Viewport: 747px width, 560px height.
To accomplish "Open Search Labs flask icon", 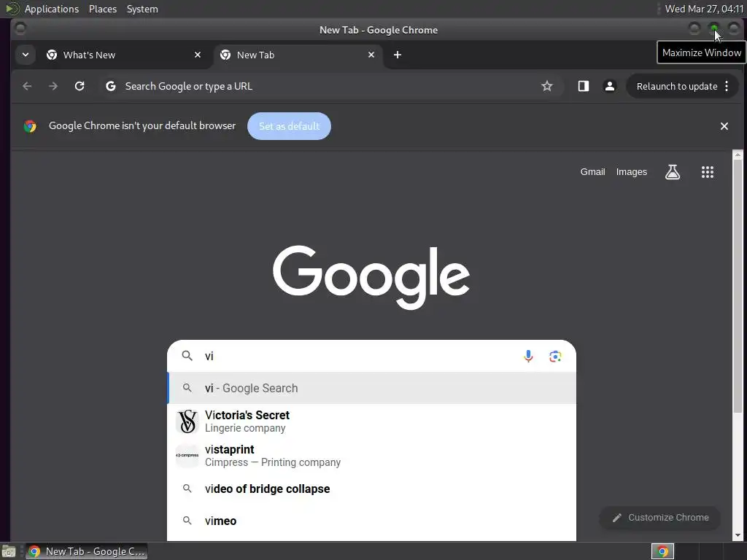I will [673, 172].
